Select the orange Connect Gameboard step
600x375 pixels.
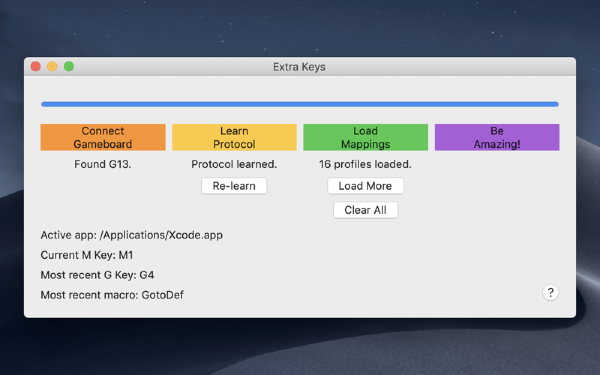103,137
